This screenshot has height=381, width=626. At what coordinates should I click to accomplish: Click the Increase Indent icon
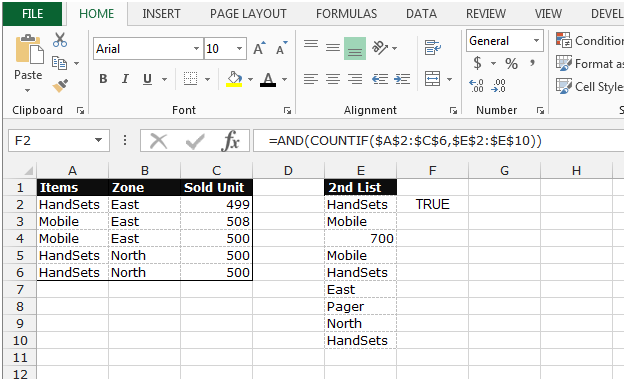pos(402,79)
